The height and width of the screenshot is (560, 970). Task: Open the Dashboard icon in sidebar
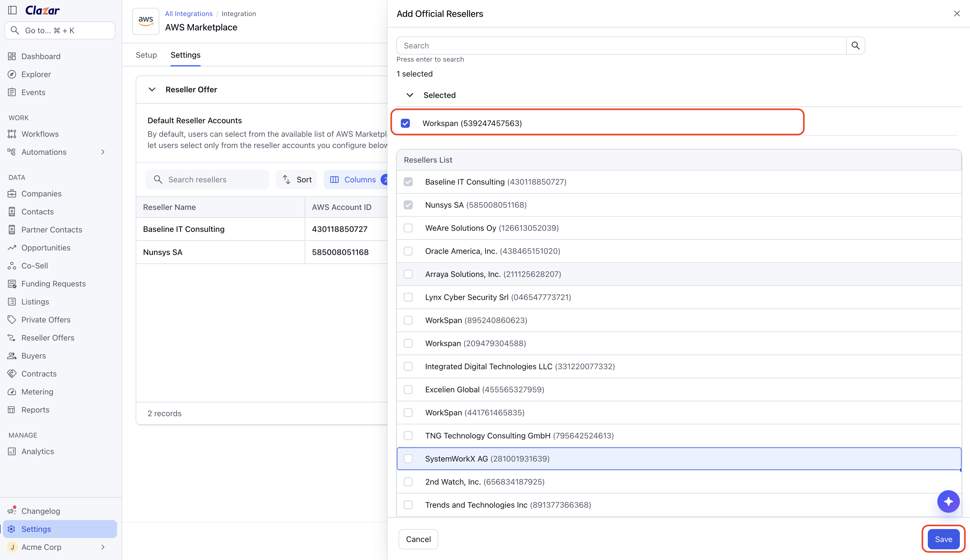click(12, 56)
